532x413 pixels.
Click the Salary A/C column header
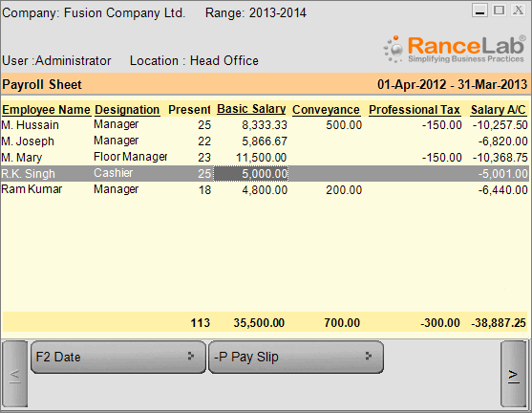[498, 110]
